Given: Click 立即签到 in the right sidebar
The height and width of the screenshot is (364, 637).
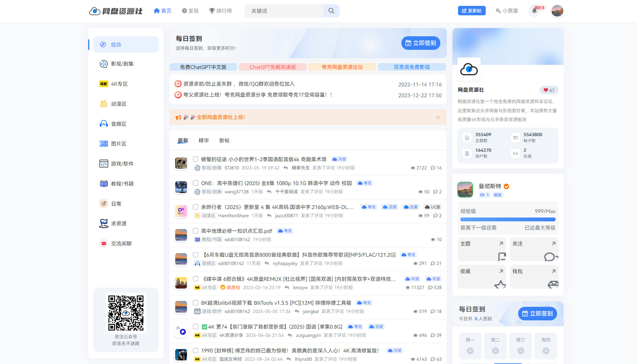Looking at the screenshot, I should [x=537, y=314].
